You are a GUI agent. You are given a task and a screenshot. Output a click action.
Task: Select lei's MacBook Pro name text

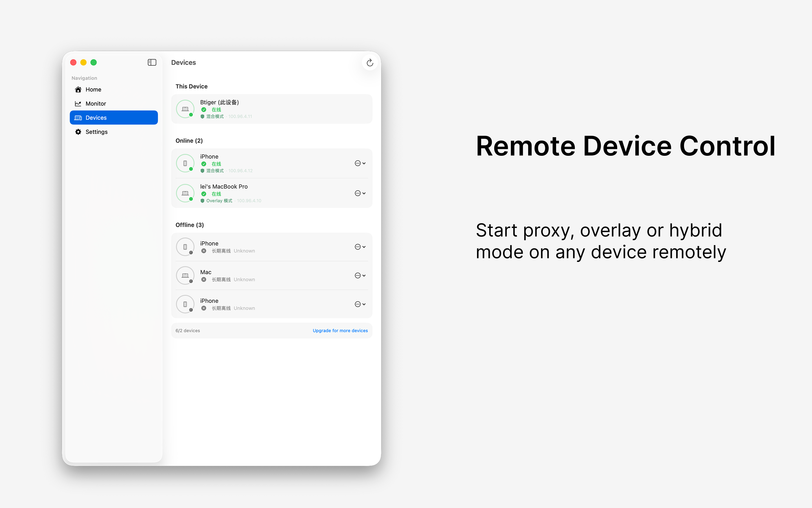224,187
